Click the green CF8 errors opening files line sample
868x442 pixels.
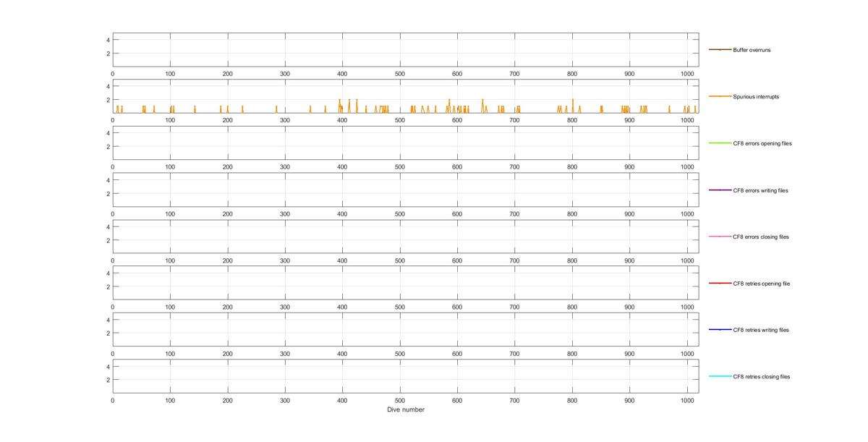(720, 143)
